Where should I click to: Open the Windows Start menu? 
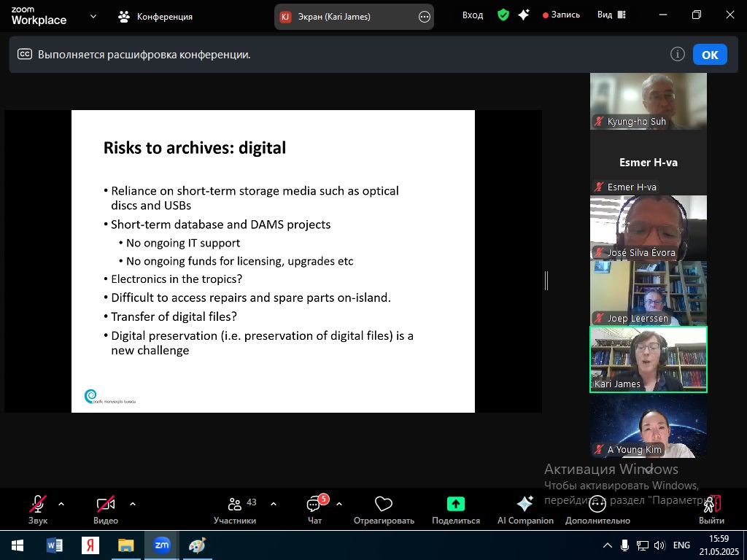pos(18,545)
